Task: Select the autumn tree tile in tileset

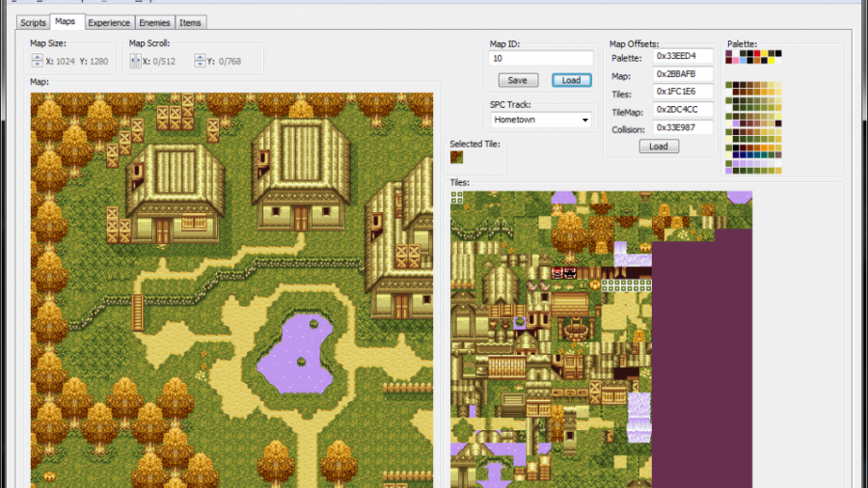Action: (x=569, y=231)
